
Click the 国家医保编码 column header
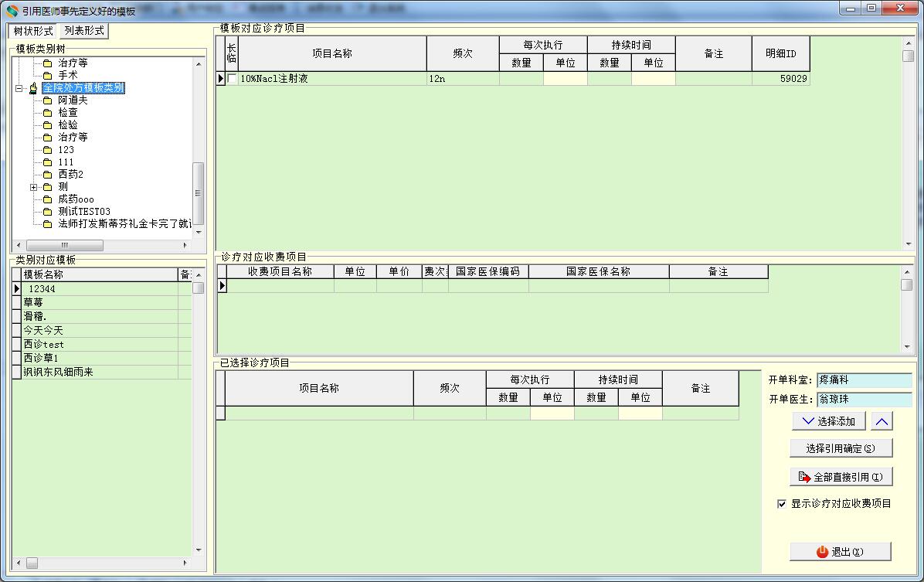(x=488, y=271)
